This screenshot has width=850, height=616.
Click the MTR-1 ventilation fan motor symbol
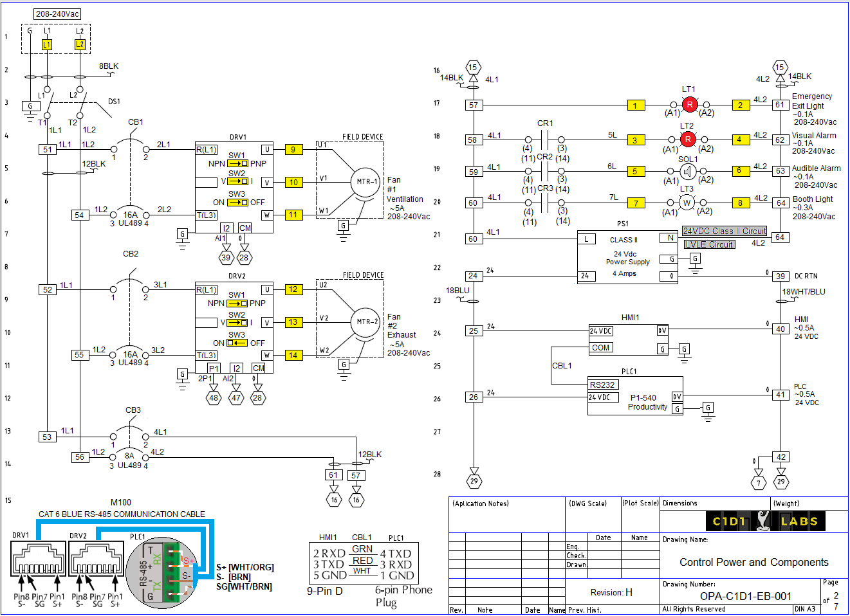click(365, 182)
